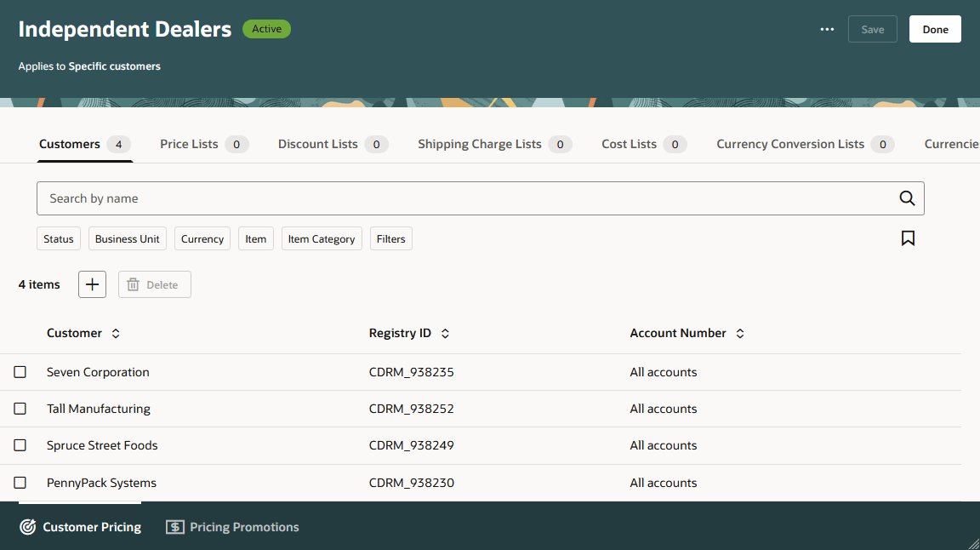This screenshot has height=550, width=980.
Task: Click the Active status badge
Action: tap(267, 29)
